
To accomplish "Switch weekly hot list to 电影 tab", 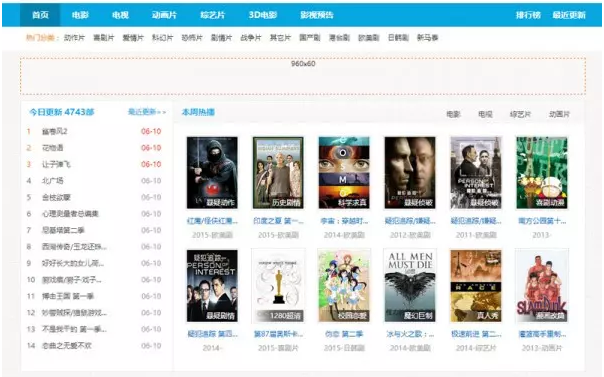I will tap(453, 114).
